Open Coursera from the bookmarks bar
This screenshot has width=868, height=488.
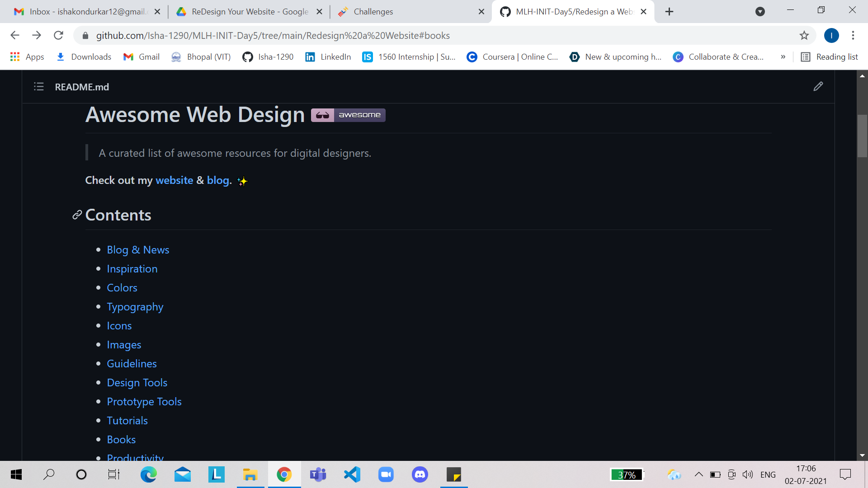(512, 57)
